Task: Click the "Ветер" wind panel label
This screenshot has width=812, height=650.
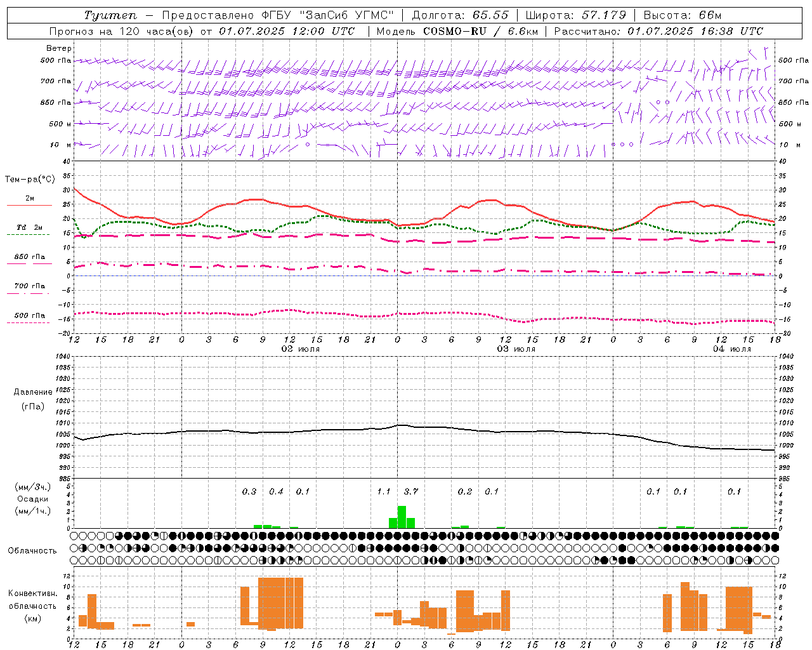Action: click(59, 48)
